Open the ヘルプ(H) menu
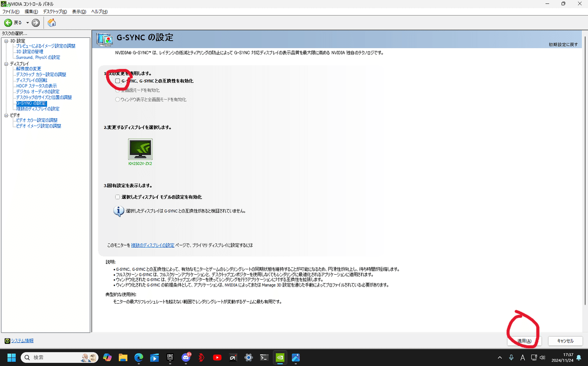 tap(99, 11)
